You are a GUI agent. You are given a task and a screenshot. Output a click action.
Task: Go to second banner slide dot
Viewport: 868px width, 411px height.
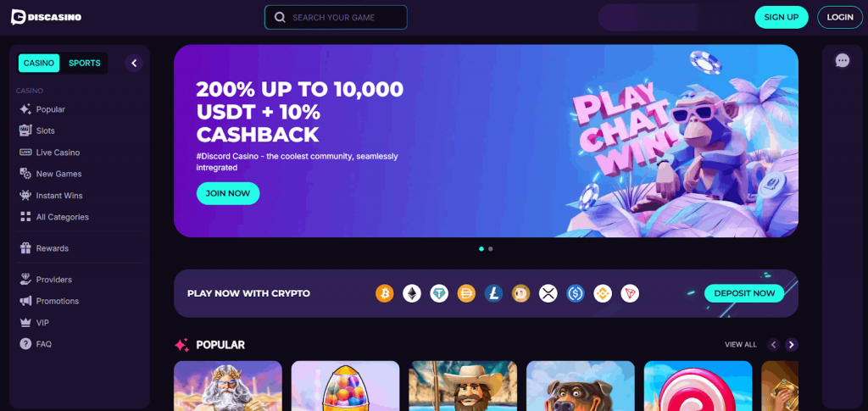click(x=491, y=249)
